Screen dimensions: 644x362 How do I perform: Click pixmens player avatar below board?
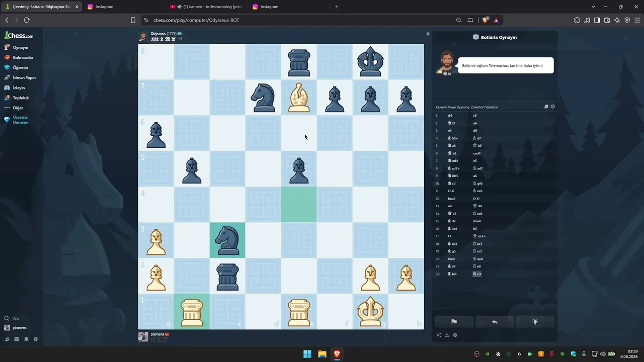(143, 336)
